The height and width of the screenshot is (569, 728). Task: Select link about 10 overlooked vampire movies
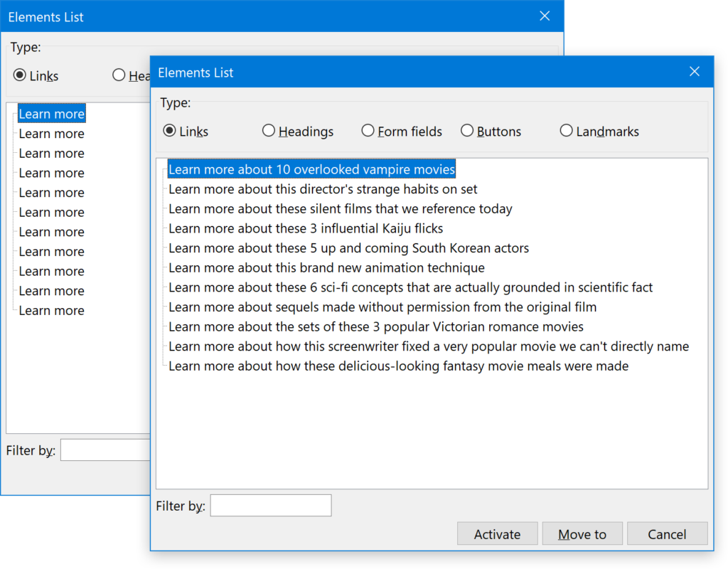tap(311, 169)
